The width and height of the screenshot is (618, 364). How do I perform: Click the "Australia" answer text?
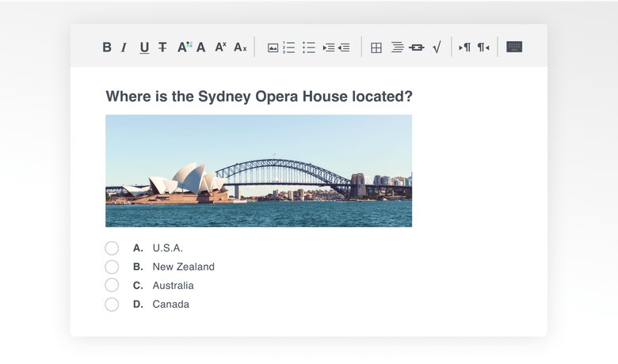click(173, 286)
